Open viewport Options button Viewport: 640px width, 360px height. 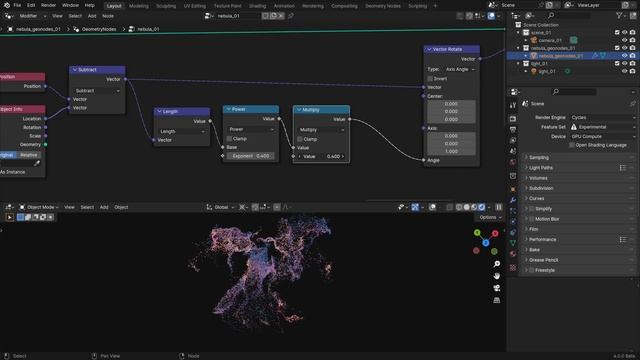(x=490, y=218)
